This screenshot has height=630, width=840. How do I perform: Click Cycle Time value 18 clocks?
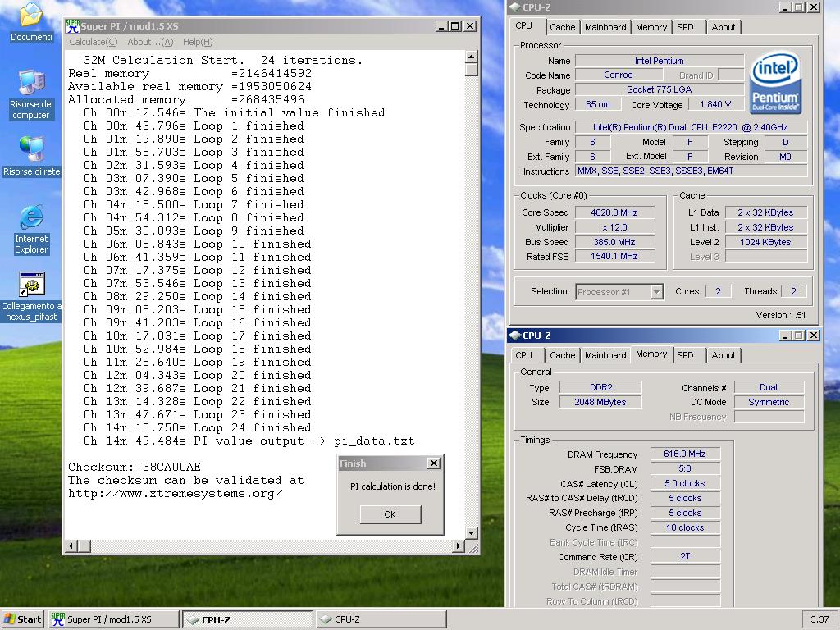(685, 527)
